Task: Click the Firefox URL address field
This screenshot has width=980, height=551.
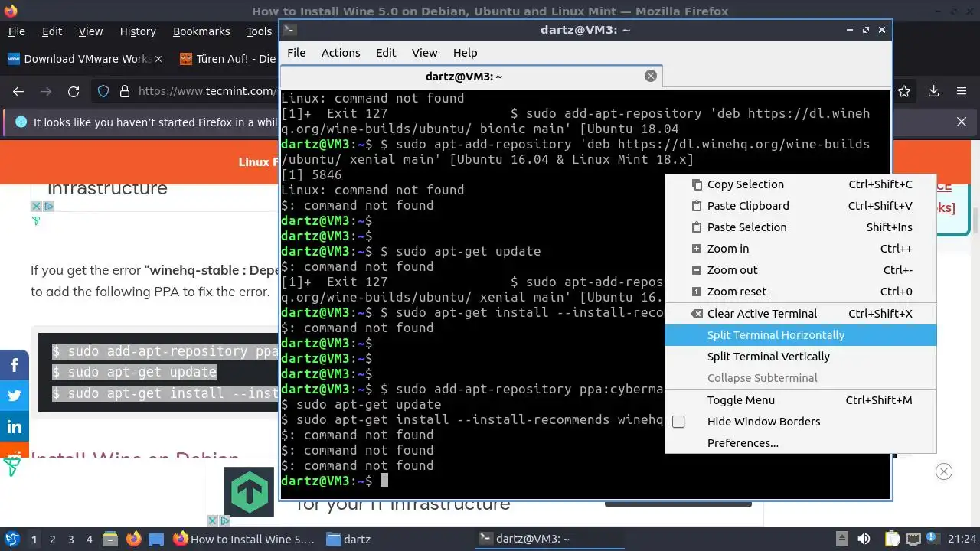Action: click(x=207, y=92)
